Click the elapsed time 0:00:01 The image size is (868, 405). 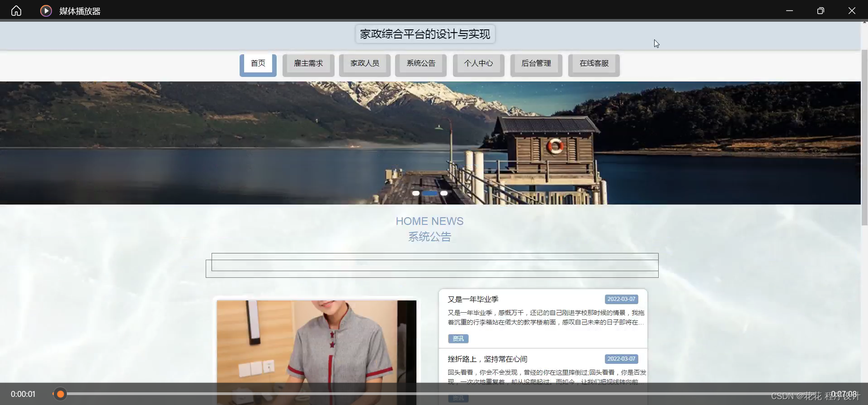[23, 394]
